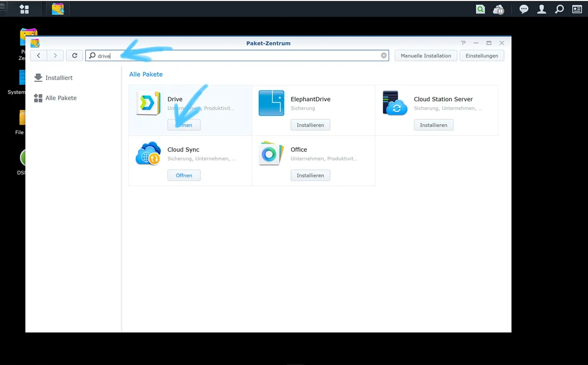Click the Cloud Sync package icon
The image size is (588, 365).
tap(148, 153)
